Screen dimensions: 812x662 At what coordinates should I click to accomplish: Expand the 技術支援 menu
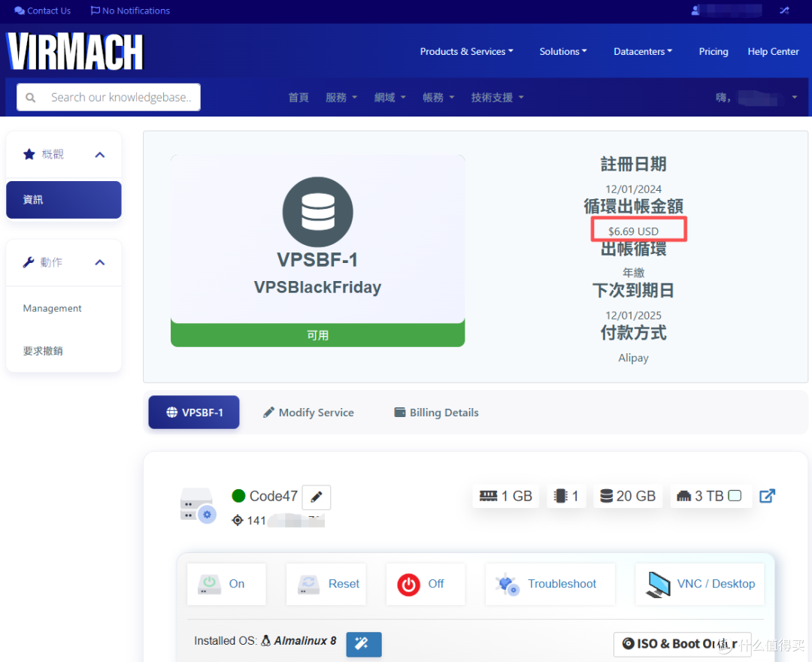coord(497,97)
